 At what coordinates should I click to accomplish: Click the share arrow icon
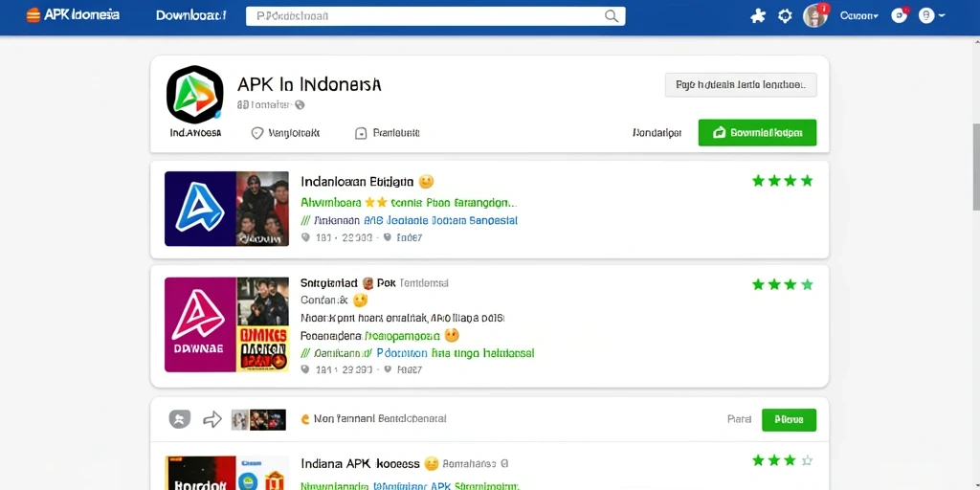pos(212,419)
